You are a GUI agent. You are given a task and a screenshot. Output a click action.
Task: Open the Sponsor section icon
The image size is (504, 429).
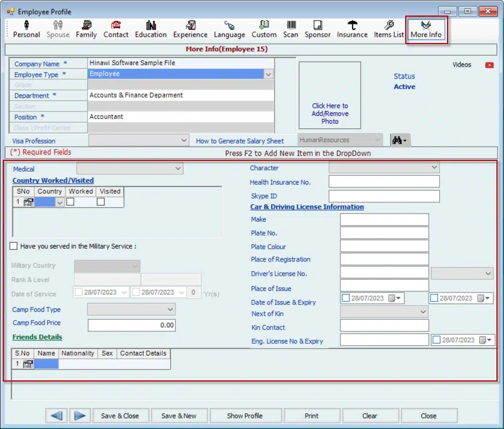pos(318,25)
